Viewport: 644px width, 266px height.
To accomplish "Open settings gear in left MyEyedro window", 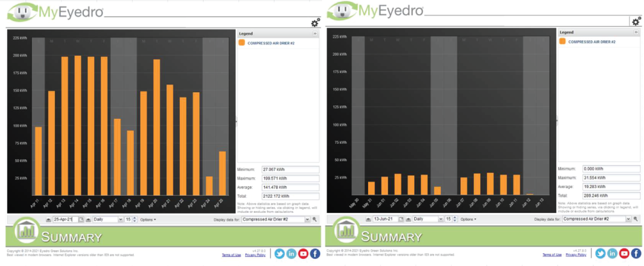I will [315, 22].
